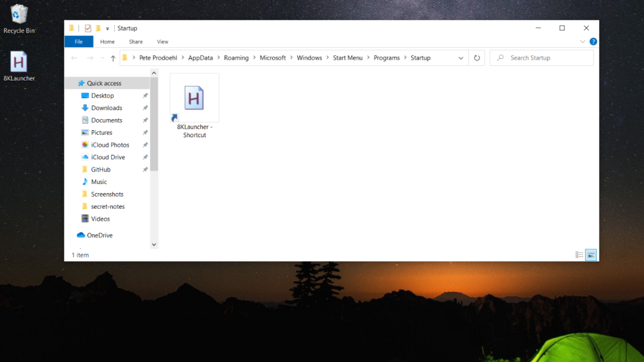Viewport: 644px width, 362px height.
Task: Open the iCloud Photos quick access item
Action: pyautogui.click(x=110, y=145)
